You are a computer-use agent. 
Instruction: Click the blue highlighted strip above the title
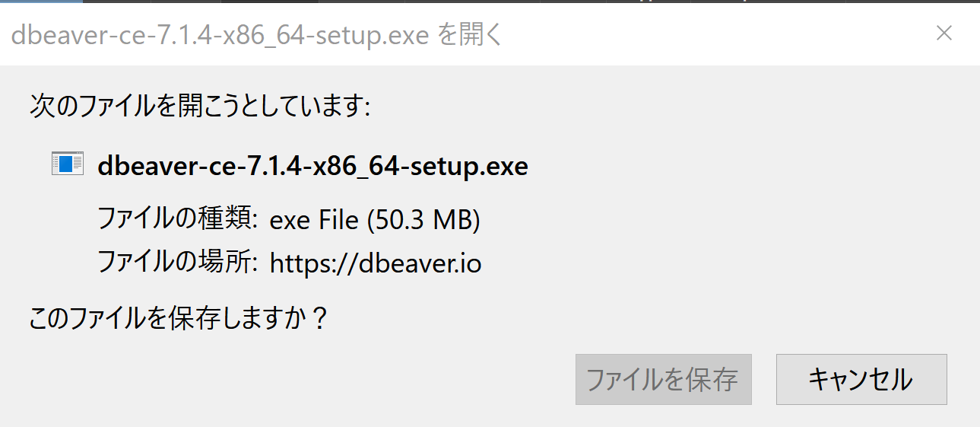tap(42, 2)
